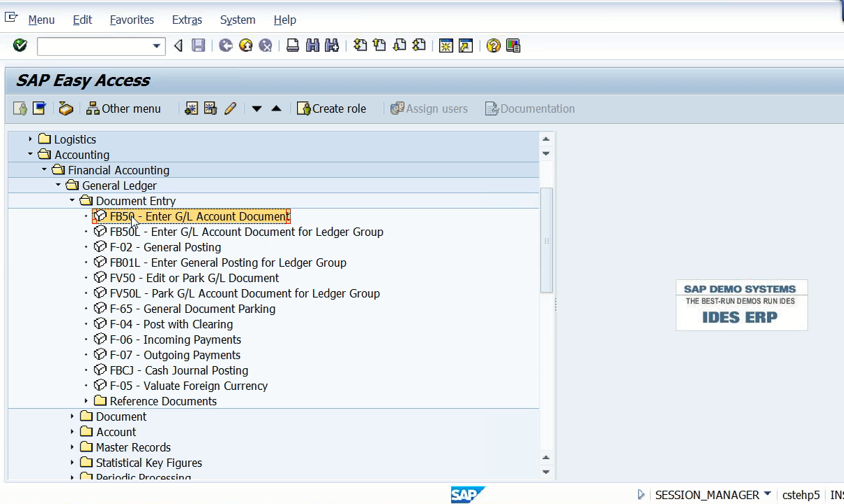Expand the Account folder
The width and height of the screenshot is (844, 504).
click(72, 432)
